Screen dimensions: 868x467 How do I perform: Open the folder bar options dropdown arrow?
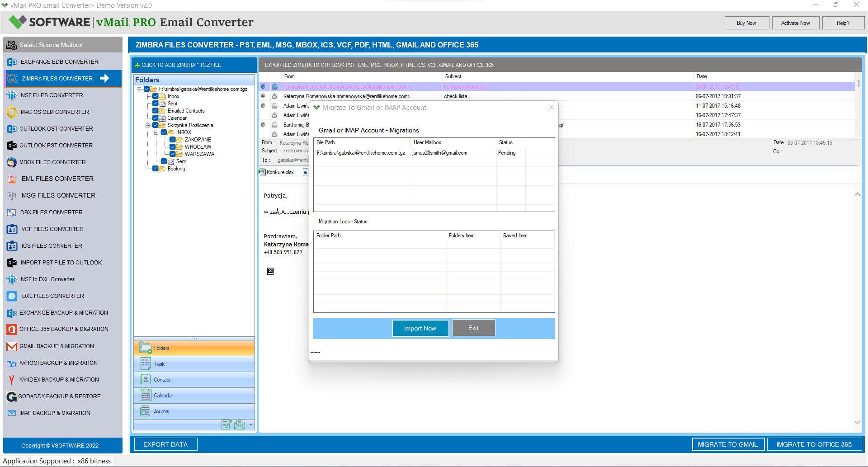point(250,425)
